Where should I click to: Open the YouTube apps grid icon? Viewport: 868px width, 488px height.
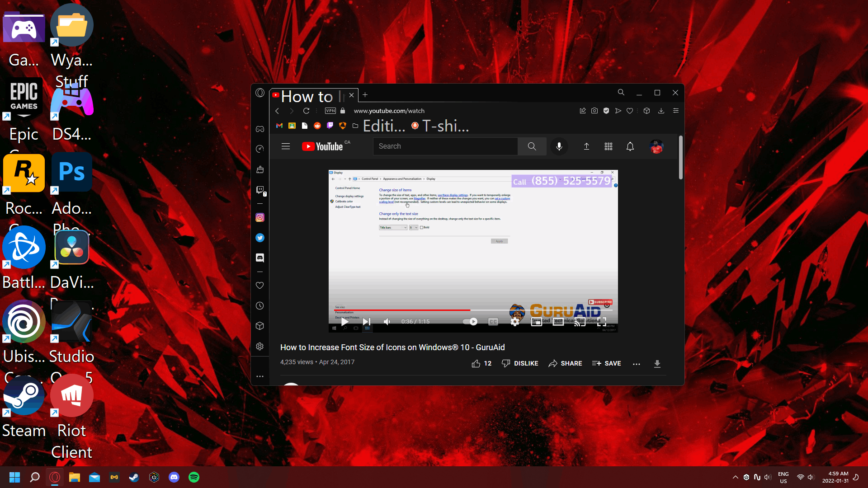point(609,146)
